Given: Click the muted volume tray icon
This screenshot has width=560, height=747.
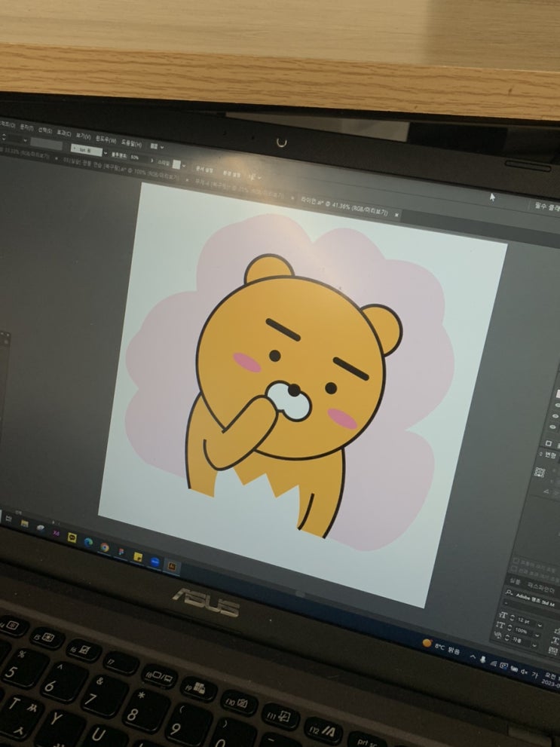Looking at the screenshot, I should [x=524, y=672].
